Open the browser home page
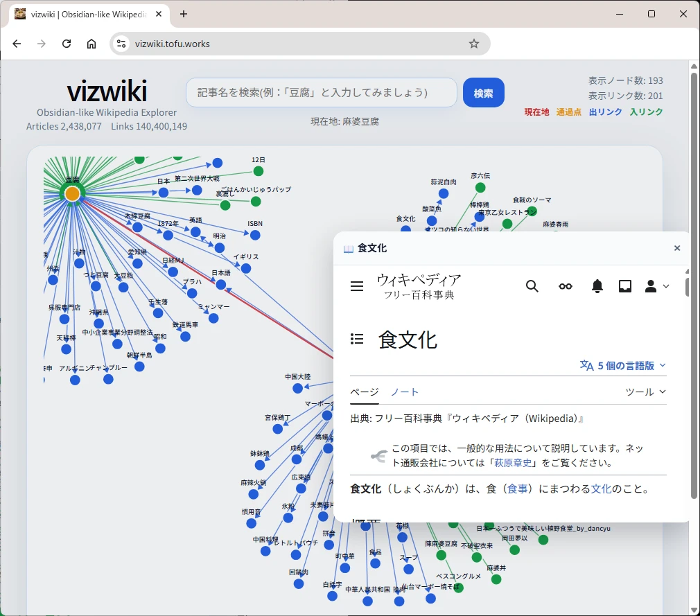 tap(91, 44)
